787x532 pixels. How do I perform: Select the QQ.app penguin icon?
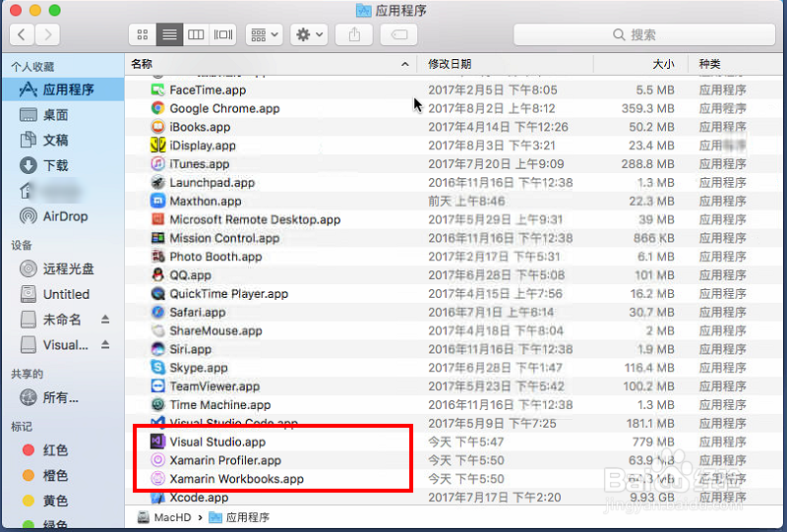[157, 275]
